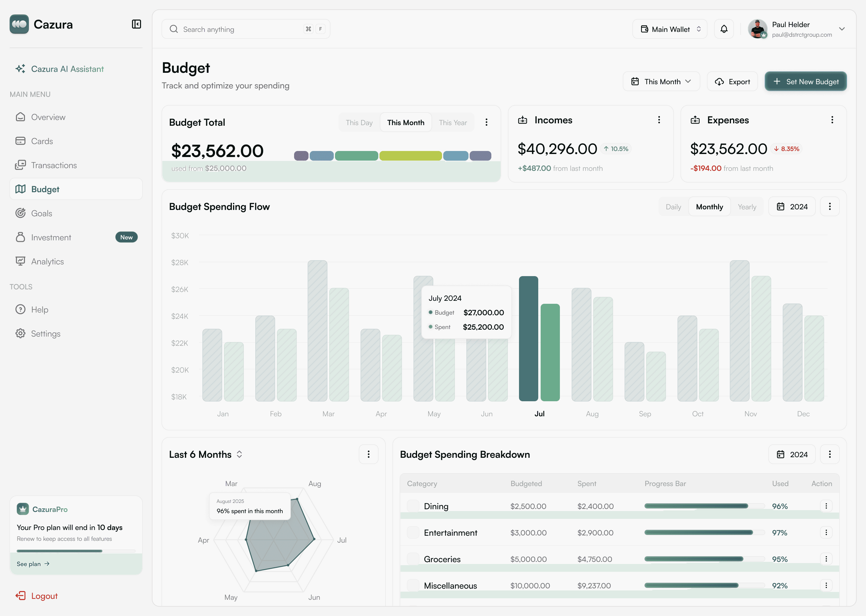Screen dimensions: 866x616
Task: Click the +$487.00 income change text
Action: pyautogui.click(x=534, y=168)
